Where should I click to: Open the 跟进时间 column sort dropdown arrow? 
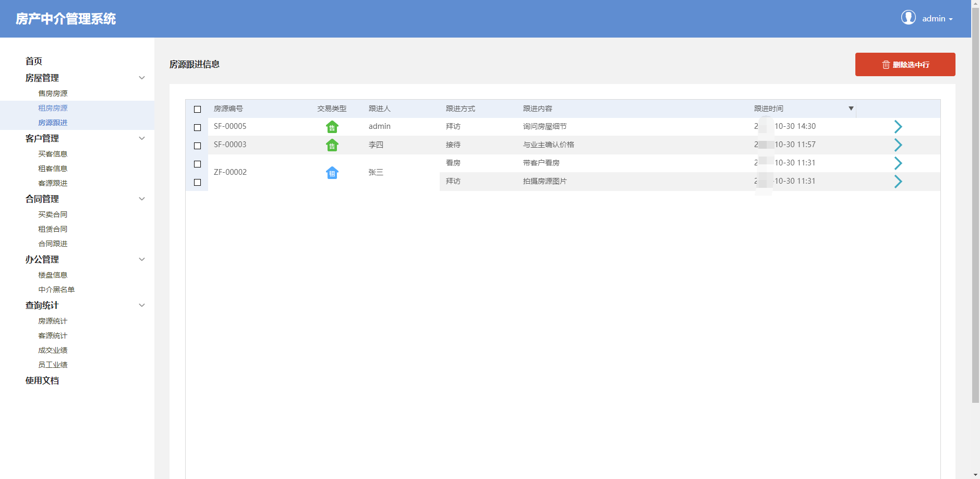pos(851,109)
